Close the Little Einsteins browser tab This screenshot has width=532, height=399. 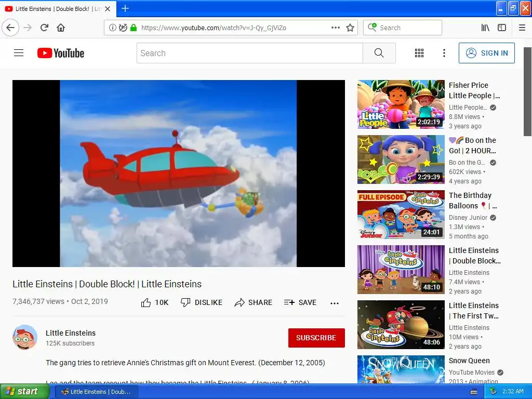point(108,9)
